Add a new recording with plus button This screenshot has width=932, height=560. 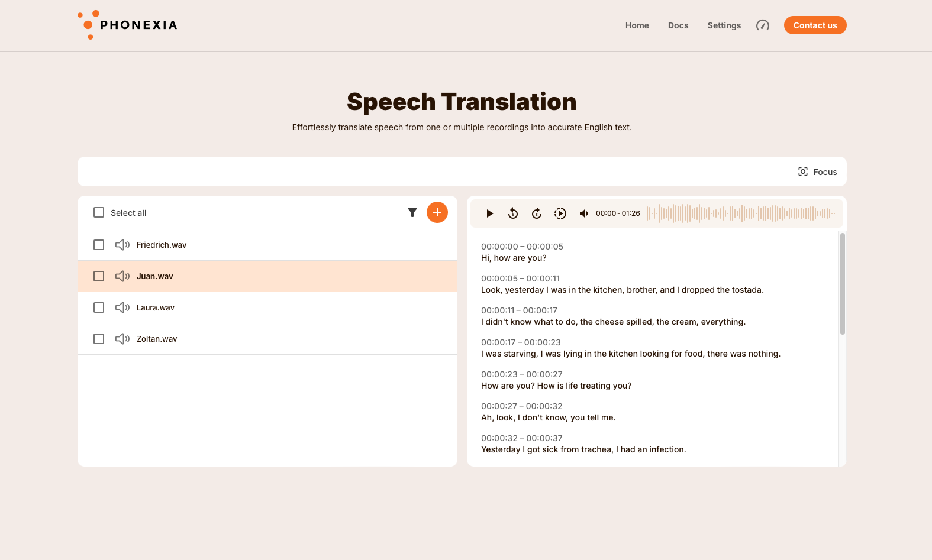pyautogui.click(x=437, y=212)
